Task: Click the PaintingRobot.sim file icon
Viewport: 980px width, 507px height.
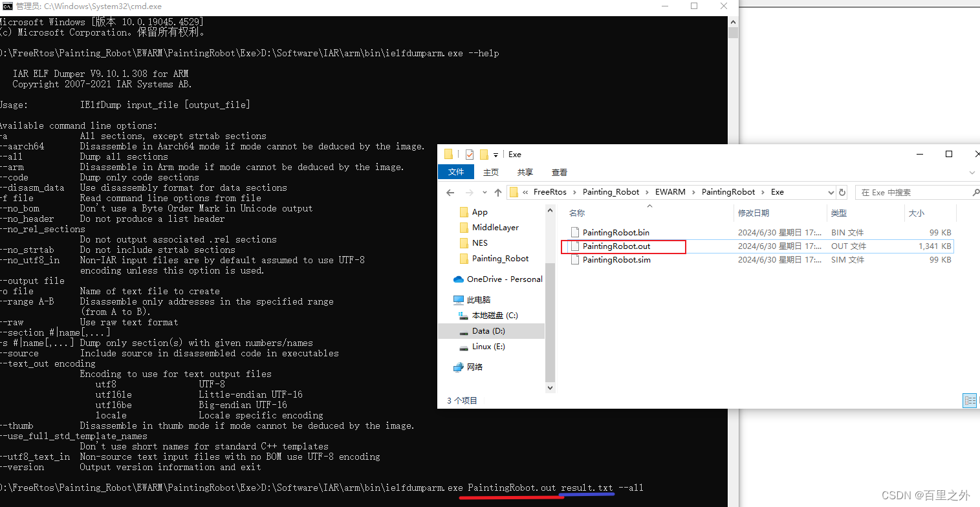Action: [x=575, y=259]
